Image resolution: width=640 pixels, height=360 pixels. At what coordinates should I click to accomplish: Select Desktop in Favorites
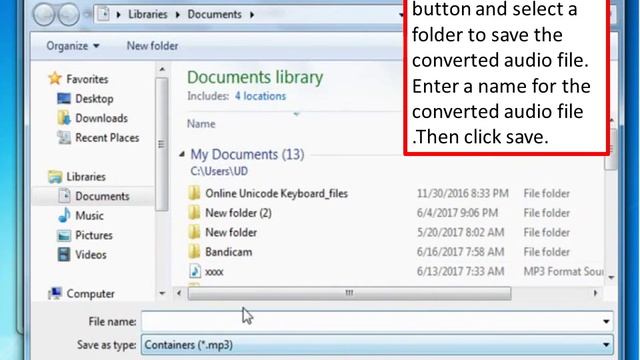(94, 98)
